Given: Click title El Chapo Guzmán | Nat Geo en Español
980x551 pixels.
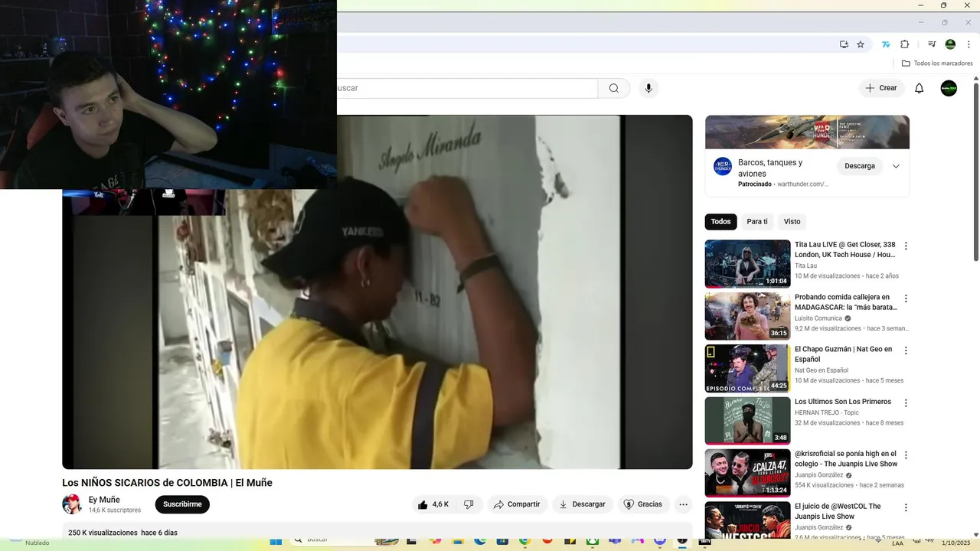Looking at the screenshot, I should pyautogui.click(x=843, y=354).
